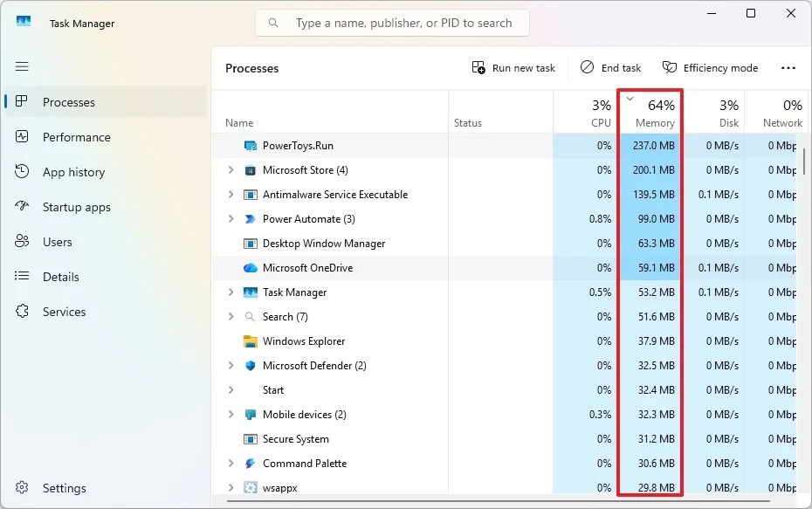812x509 pixels.
Task: Expand Power Automate's child processes
Action: click(229, 219)
